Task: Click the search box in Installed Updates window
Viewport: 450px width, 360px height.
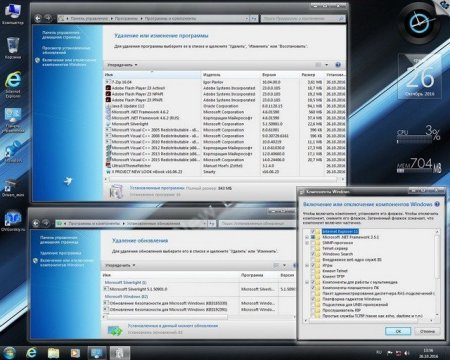Action: [257, 224]
